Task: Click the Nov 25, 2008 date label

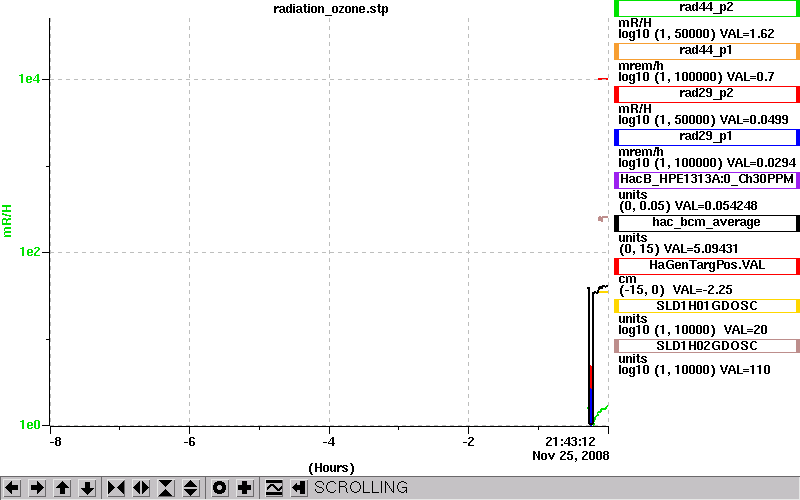Action: 571,456
